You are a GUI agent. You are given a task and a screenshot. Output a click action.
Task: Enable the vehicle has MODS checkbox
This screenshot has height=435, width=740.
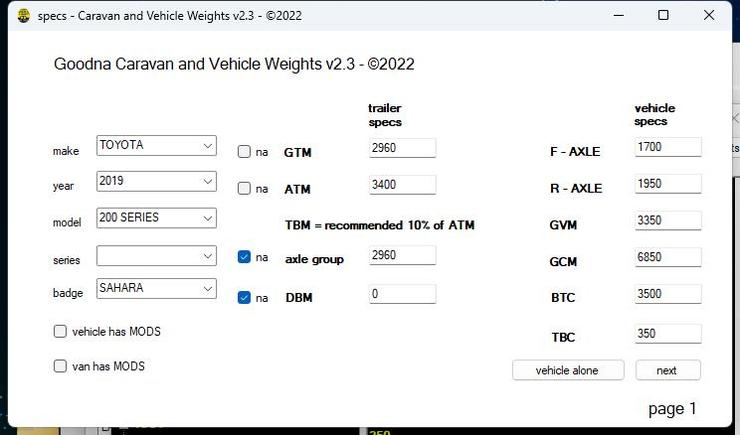[x=60, y=331]
